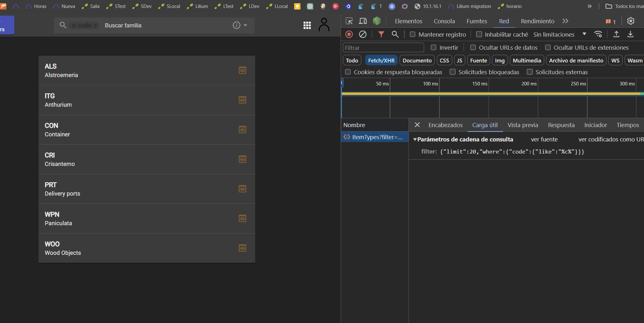Screen dimensions: 644x323
Task: Select the ItemTypes?filter request row
Action: (x=374, y=137)
